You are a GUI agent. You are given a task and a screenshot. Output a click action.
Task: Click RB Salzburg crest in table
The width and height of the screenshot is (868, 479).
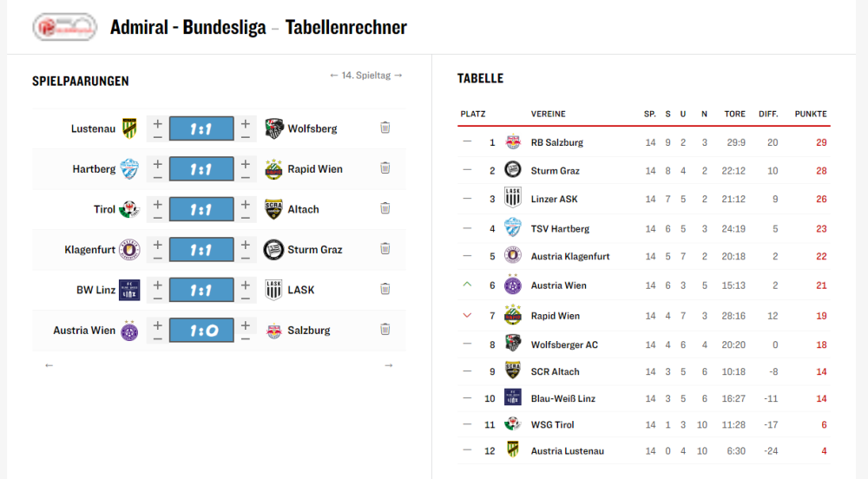click(x=513, y=142)
